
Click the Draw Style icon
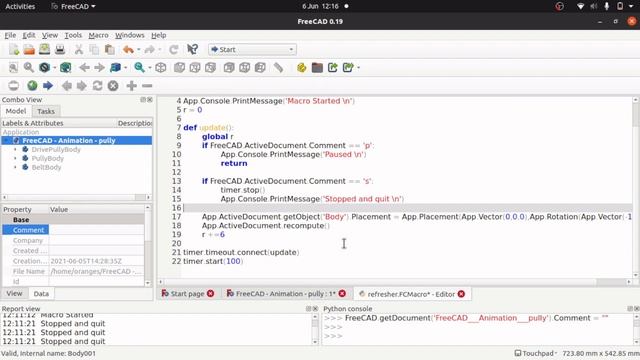(x=44, y=67)
